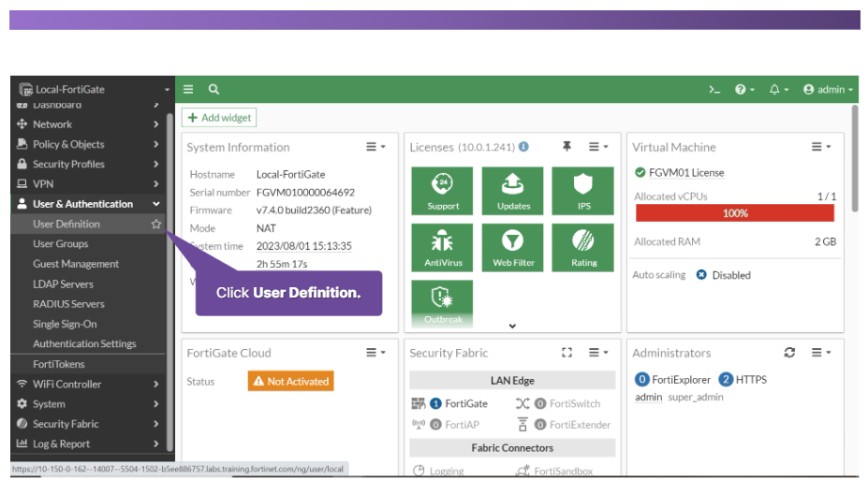Favorite User Definition with the star icon
This screenshot has width=868, height=494.
156,224
